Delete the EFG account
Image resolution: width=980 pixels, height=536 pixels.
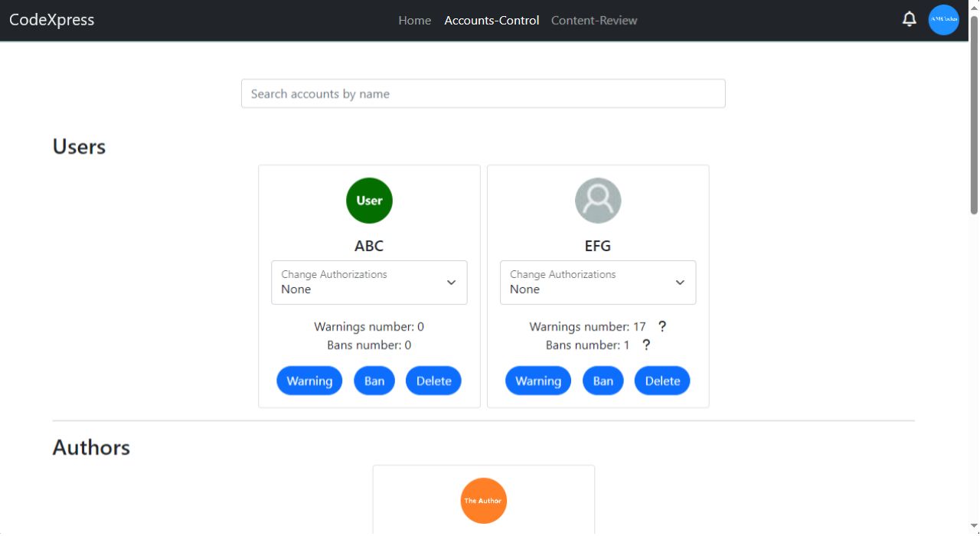point(662,381)
